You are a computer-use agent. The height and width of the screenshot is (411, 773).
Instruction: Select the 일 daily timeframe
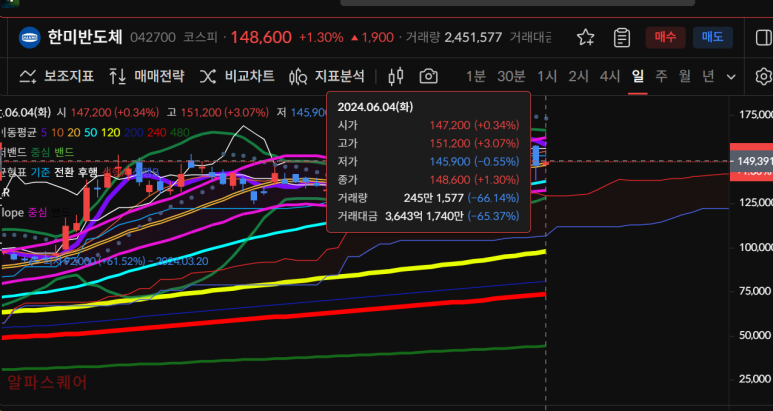(637, 76)
